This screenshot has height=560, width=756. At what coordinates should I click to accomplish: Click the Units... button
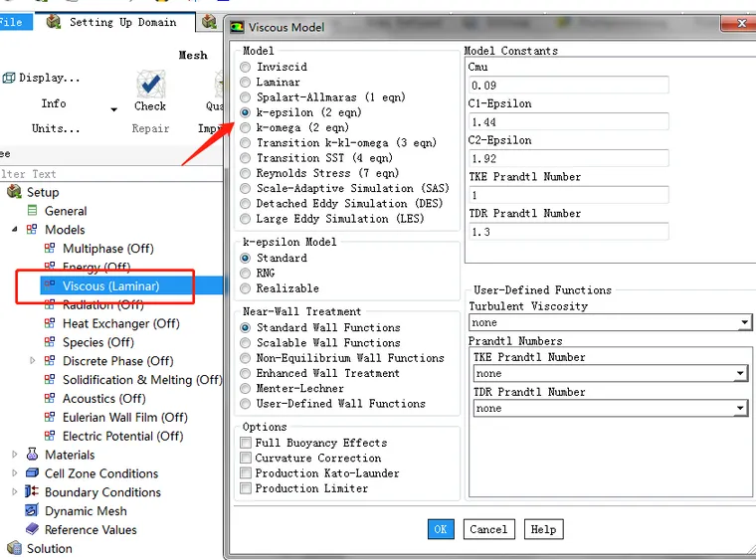56,128
